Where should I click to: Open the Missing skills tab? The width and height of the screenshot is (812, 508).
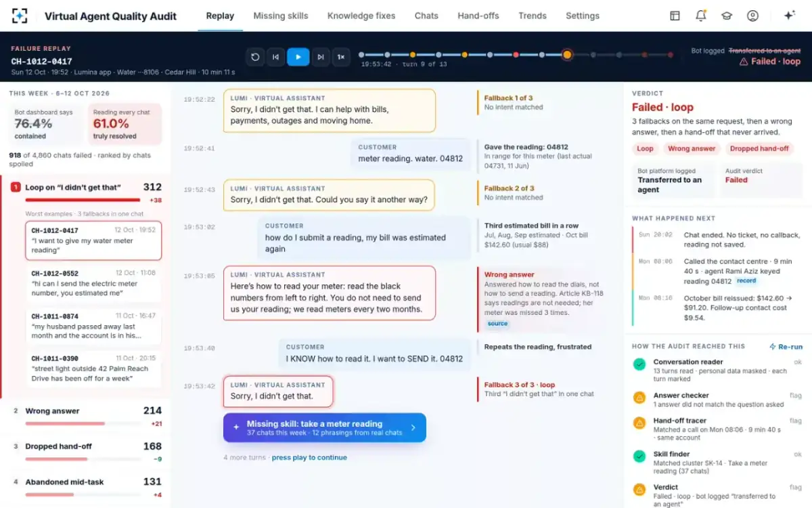281,16
